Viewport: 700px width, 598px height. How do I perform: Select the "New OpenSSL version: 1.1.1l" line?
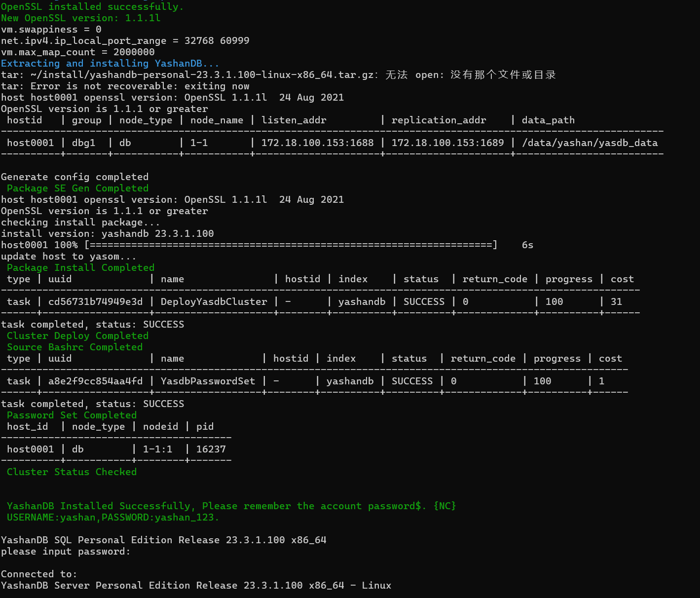[81, 18]
